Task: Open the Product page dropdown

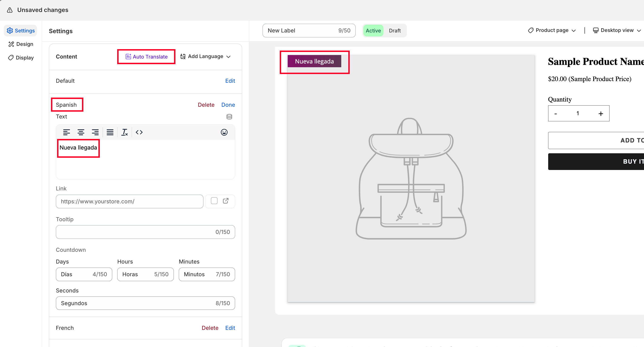Action: 552,30
